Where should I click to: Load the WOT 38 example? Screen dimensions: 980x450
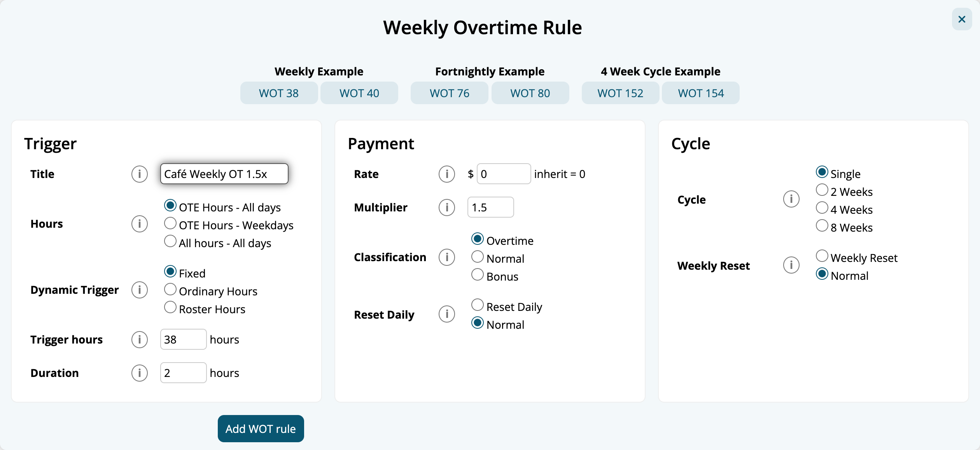[x=279, y=93]
